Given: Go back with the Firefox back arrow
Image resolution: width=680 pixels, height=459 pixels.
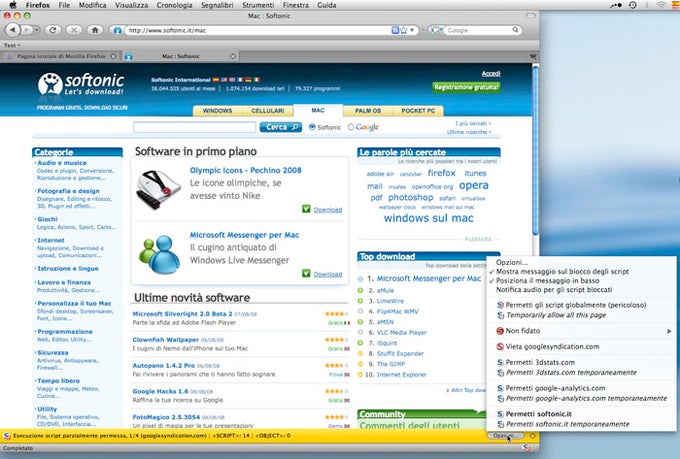Looking at the screenshot, I should (13, 30).
